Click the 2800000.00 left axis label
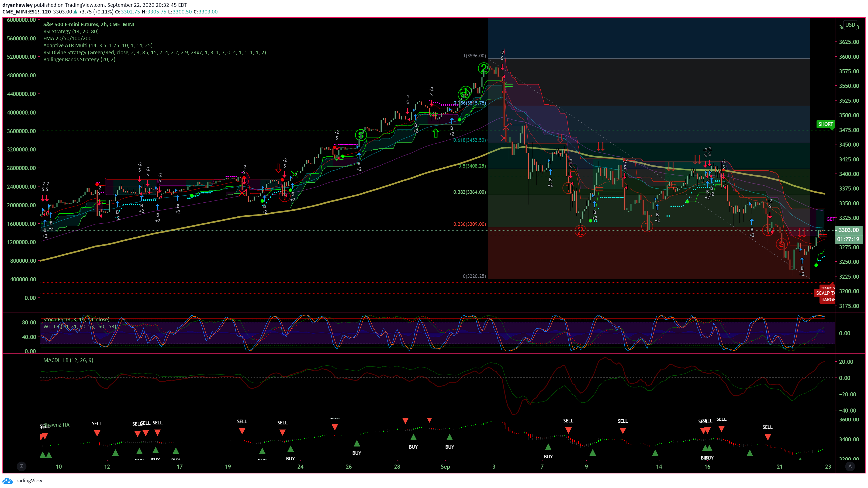This screenshot has height=488, width=868. (x=21, y=168)
